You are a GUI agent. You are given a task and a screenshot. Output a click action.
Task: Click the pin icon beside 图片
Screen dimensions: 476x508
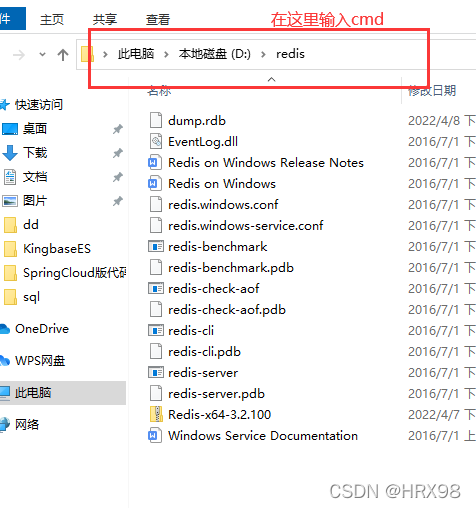tap(118, 201)
